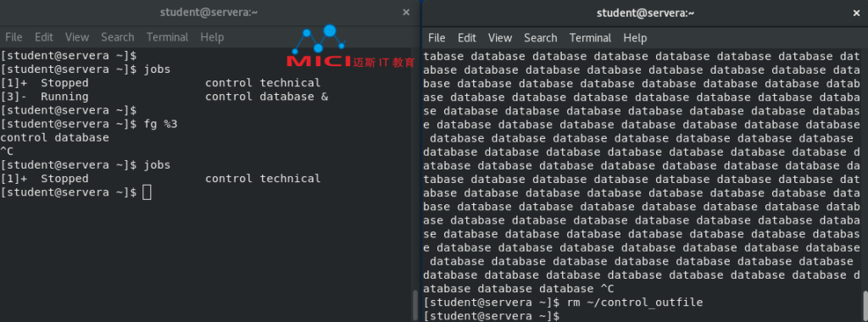Open Edit menu in left terminal
This screenshot has height=322, width=868.
pos(44,37)
